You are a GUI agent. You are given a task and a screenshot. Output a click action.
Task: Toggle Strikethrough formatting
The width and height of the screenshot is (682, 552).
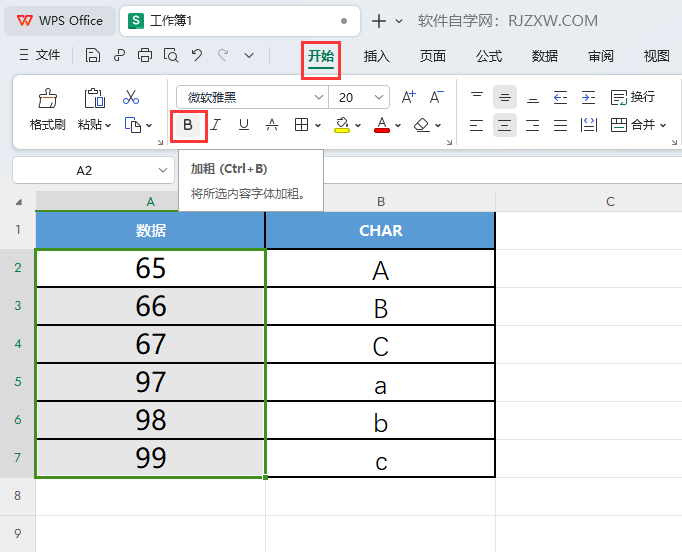pyautogui.click(x=272, y=125)
